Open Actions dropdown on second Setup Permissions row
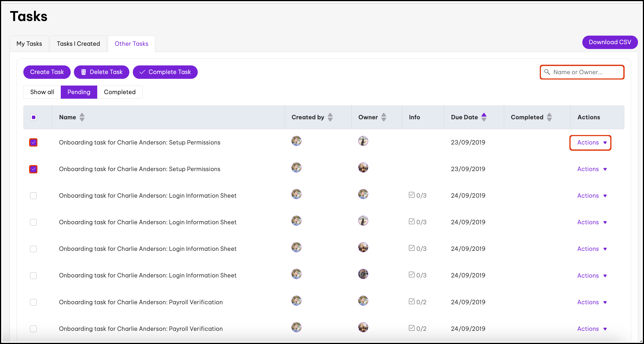This screenshot has width=644, height=344. [x=592, y=169]
